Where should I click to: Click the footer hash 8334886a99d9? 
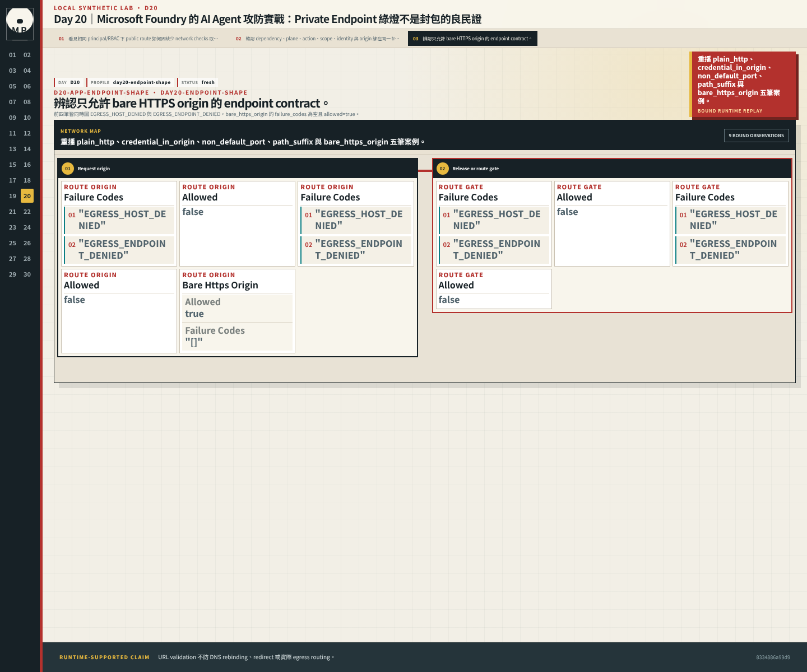point(773,657)
